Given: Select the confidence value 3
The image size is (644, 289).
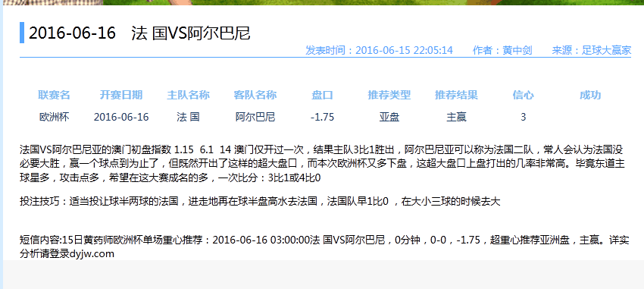Looking at the screenshot, I should tap(524, 117).
